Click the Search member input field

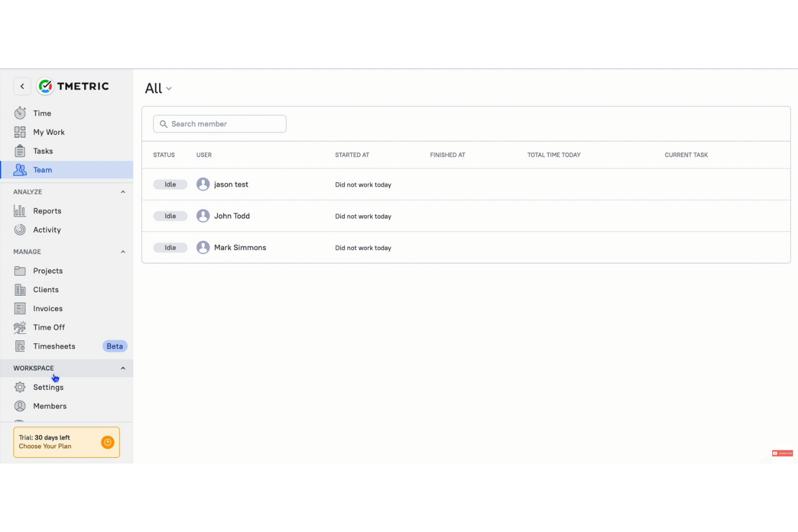219,123
